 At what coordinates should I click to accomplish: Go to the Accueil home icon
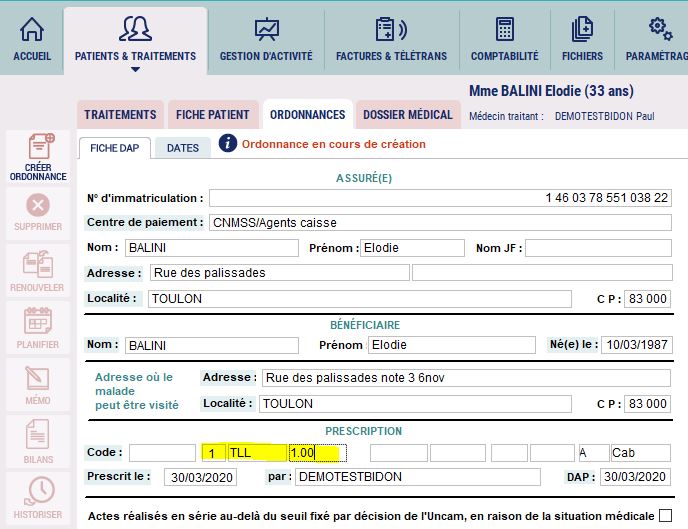[32, 29]
